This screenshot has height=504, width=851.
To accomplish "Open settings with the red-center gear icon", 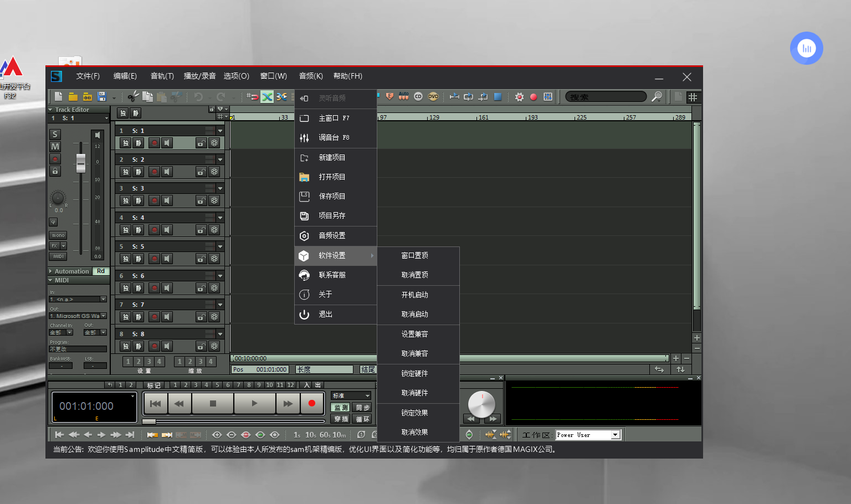I will pos(519,97).
